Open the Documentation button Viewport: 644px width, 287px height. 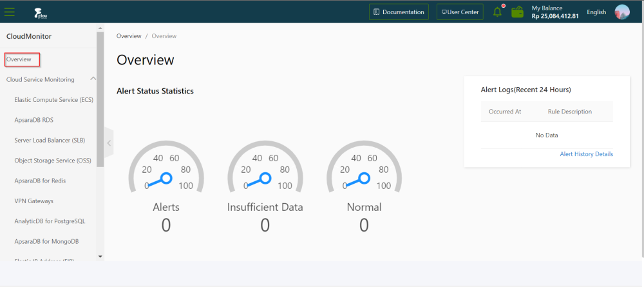[x=399, y=12]
